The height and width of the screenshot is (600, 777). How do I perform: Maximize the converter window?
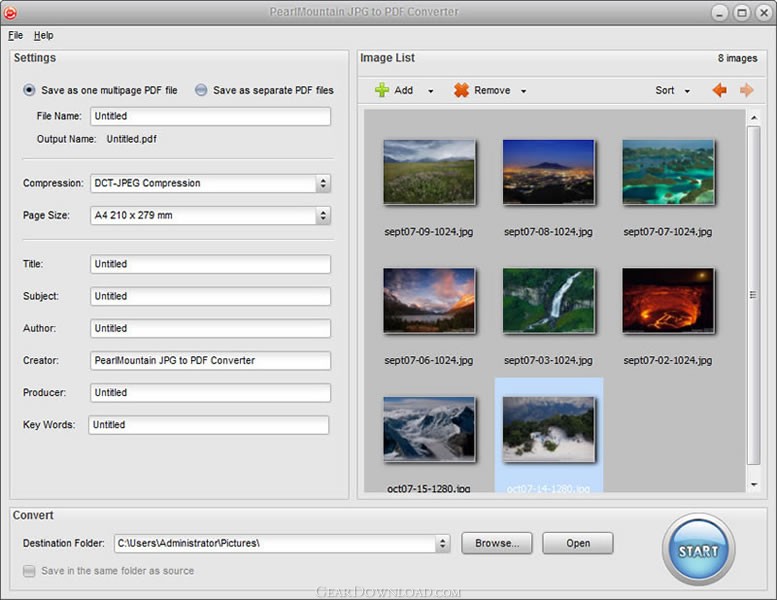pyautogui.click(x=742, y=13)
